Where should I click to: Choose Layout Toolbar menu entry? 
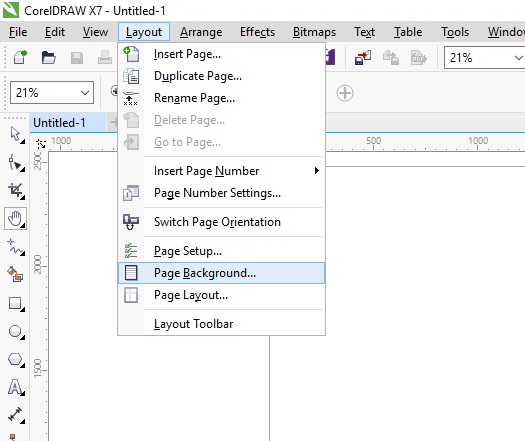pyautogui.click(x=221, y=324)
